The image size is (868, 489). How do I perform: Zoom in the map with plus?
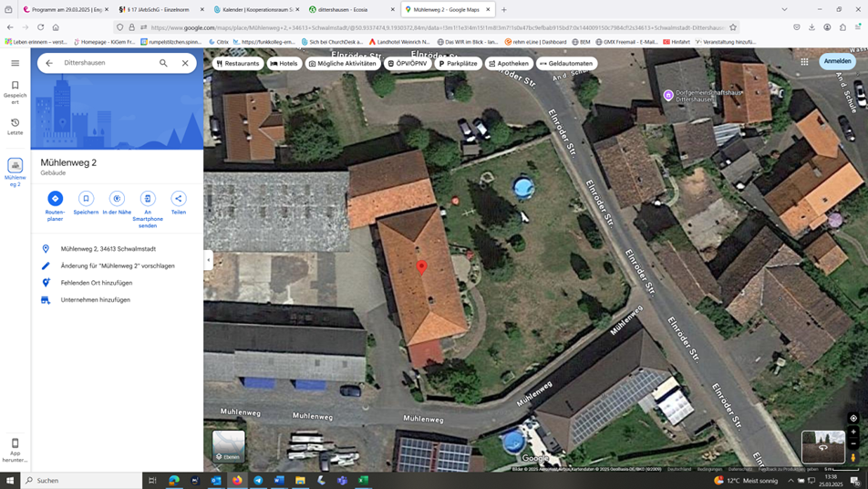pyautogui.click(x=853, y=432)
